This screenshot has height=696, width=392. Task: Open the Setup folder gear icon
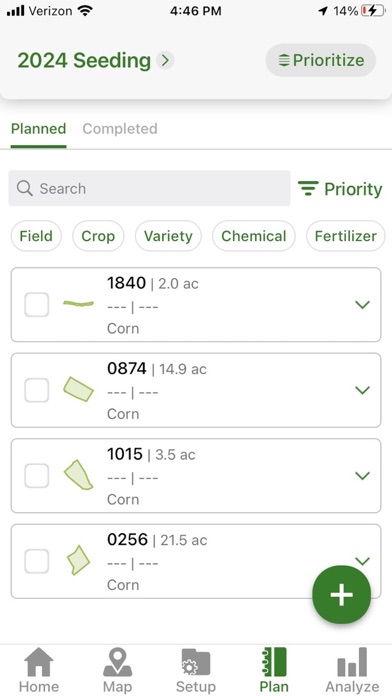[195, 662]
